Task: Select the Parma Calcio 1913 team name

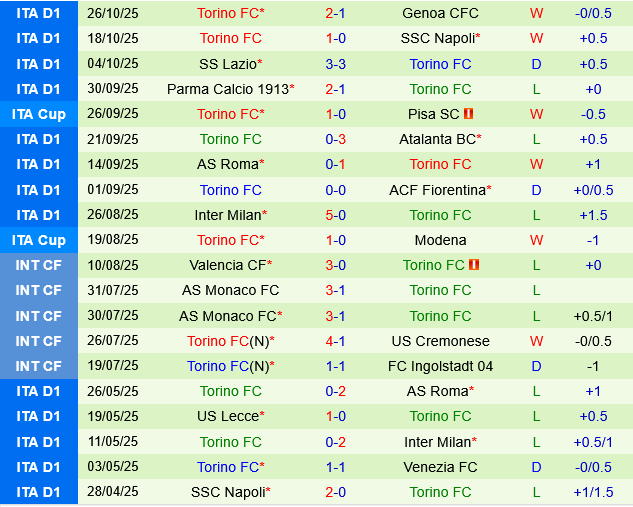Action: pos(229,89)
